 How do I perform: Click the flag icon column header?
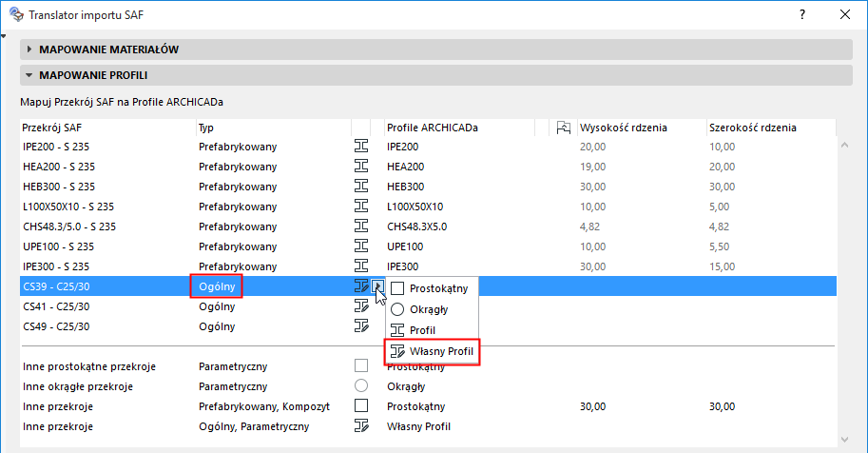click(x=563, y=128)
